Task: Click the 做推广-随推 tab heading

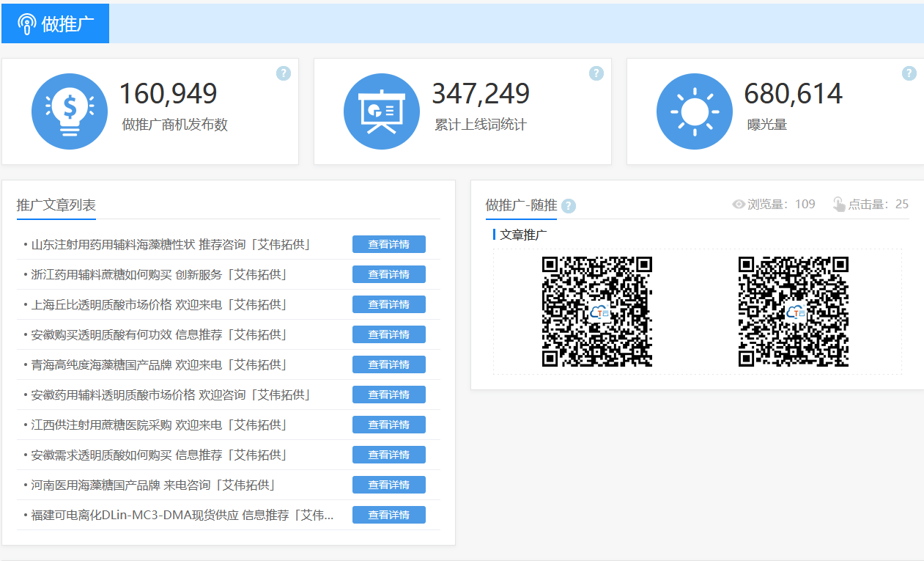Action: [x=521, y=205]
